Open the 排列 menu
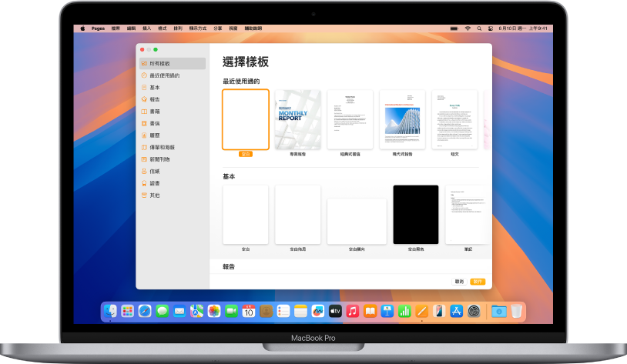 tap(178, 28)
